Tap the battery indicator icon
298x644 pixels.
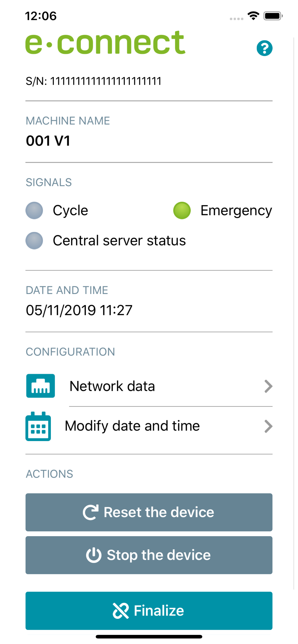[x=273, y=16]
